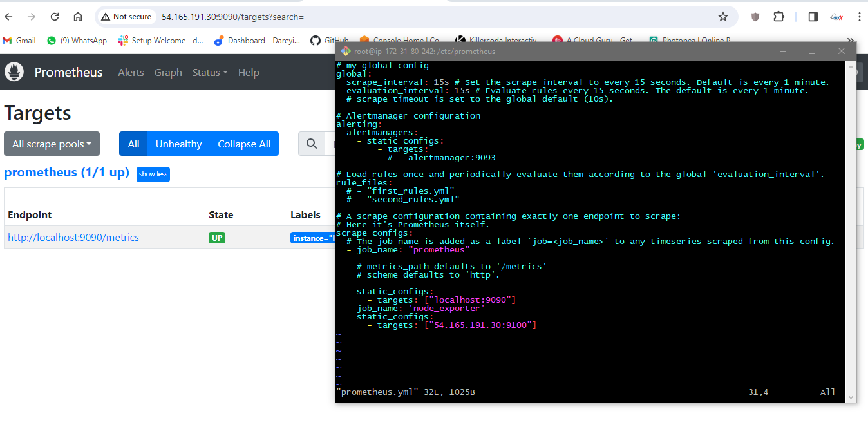
Task: Open the WhatsApp bookmark
Action: (x=77, y=40)
